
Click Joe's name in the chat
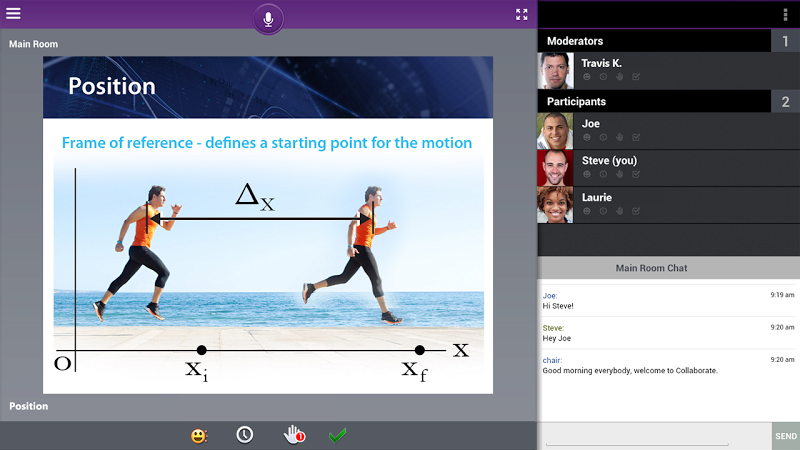549,295
